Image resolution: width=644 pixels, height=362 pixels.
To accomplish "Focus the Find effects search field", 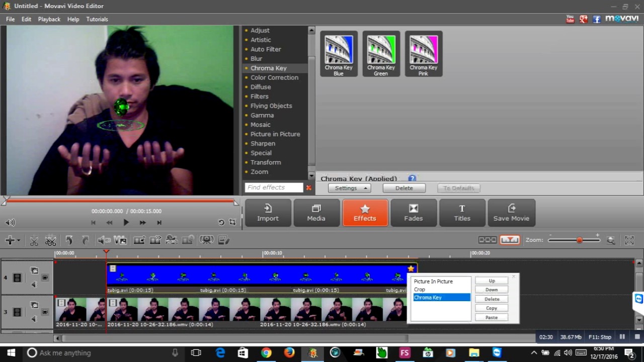I will (274, 188).
